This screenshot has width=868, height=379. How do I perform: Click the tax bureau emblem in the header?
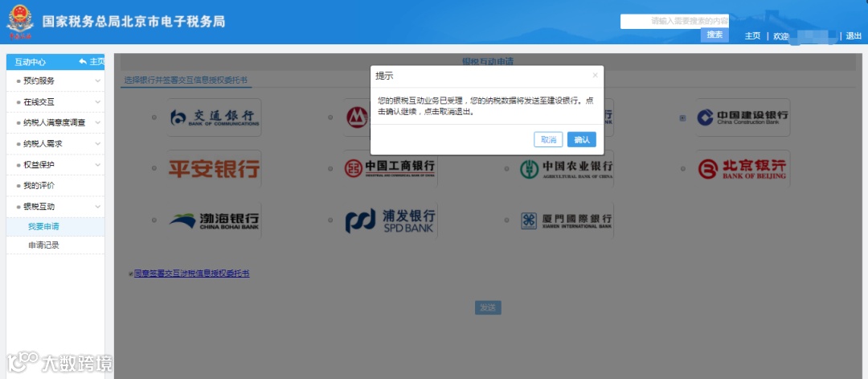pyautogui.click(x=20, y=21)
